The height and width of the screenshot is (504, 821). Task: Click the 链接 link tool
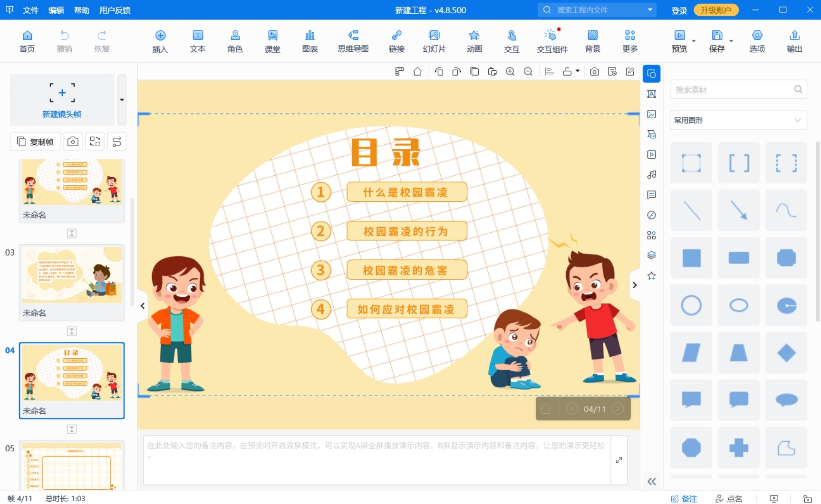click(x=396, y=41)
